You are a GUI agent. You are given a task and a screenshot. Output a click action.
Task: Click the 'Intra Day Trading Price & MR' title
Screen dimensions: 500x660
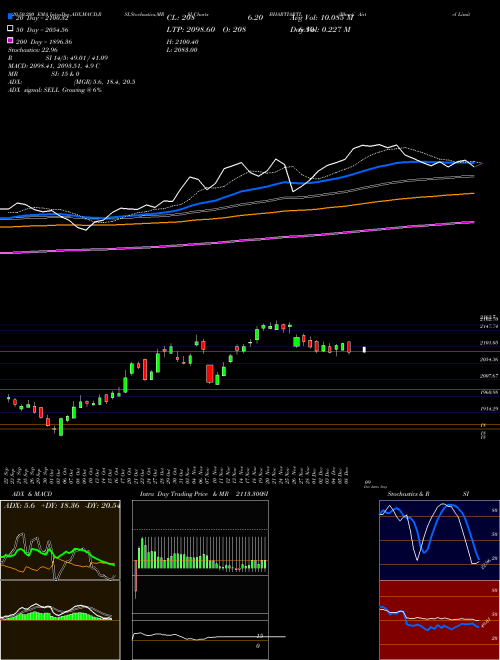tap(184, 494)
